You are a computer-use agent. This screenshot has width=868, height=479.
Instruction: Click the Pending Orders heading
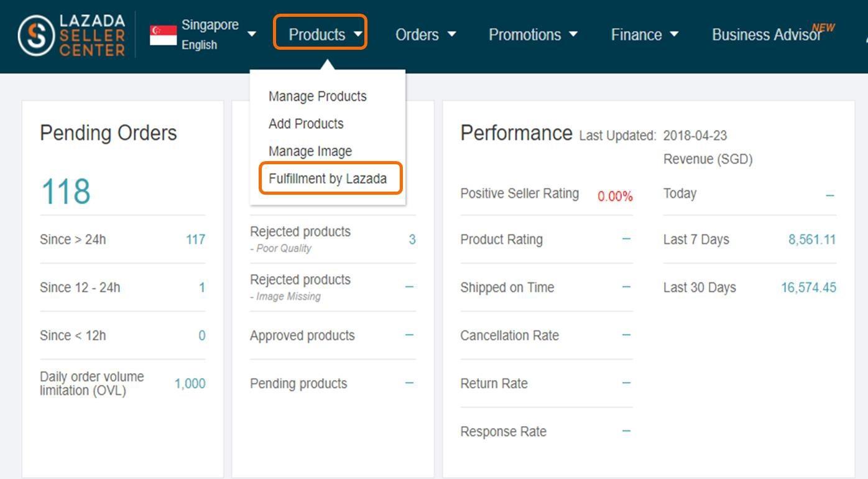[108, 133]
